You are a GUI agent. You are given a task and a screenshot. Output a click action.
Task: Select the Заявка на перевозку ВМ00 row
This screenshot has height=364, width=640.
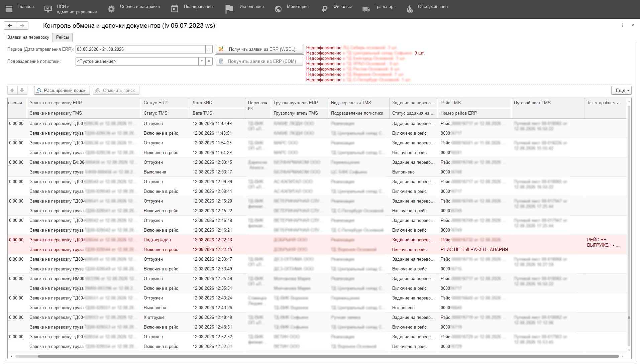[84, 279]
